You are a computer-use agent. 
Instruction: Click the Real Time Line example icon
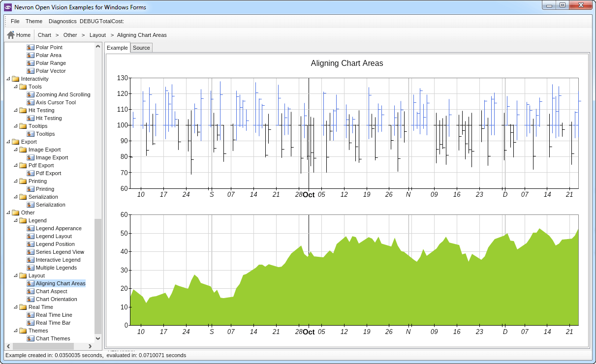31,315
